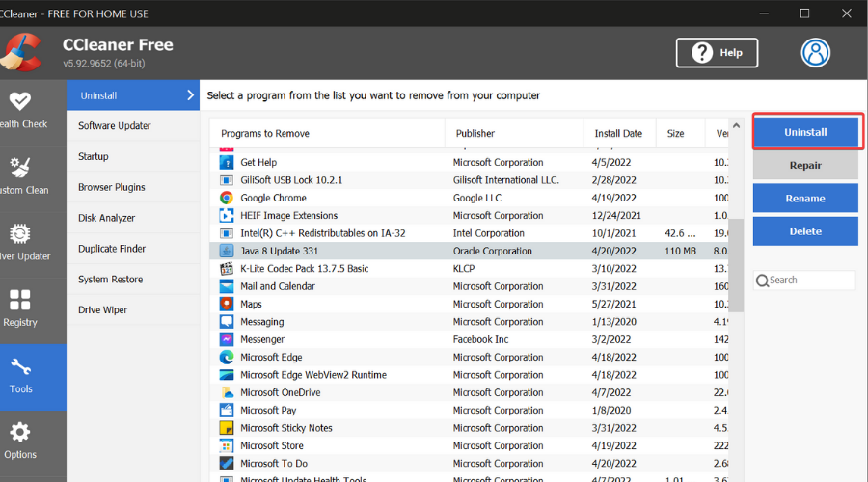Viewport: 868px width, 482px height.
Task: Select the Microsoft Edge WebView2 Runtime name
Action: tap(313, 375)
